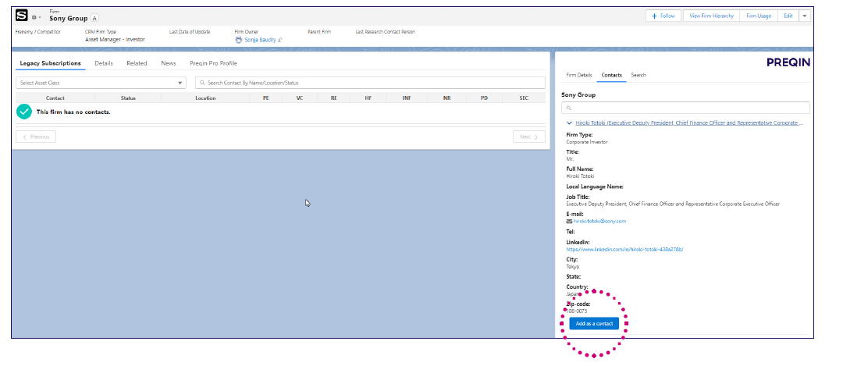Open the Details tab

104,63
